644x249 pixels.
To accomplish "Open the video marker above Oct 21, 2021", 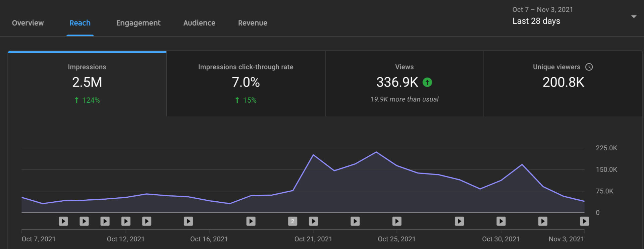I will [313, 221].
